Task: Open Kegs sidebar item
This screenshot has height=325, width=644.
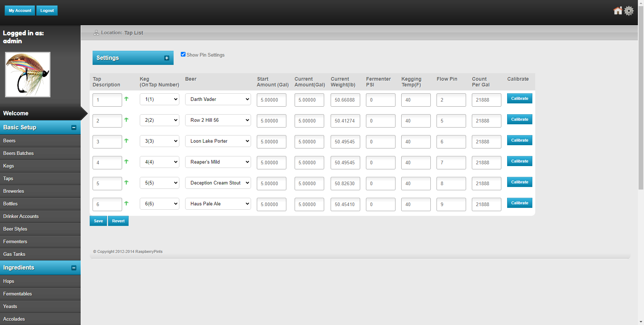Action: pyautogui.click(x=40, y=166)
